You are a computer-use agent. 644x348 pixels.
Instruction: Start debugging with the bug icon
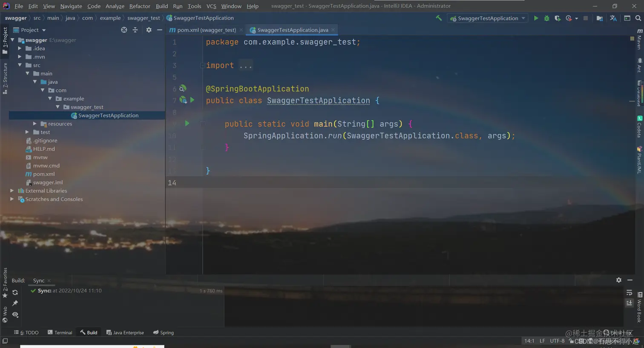tap(546, 18)
